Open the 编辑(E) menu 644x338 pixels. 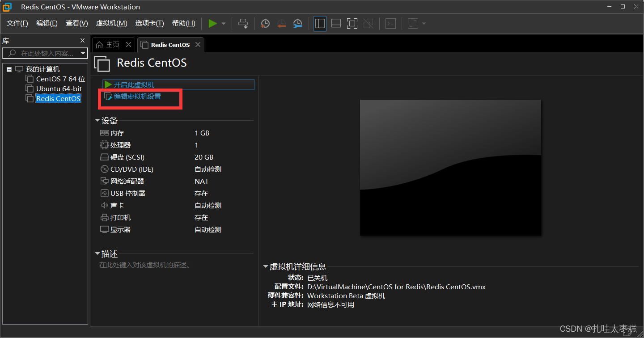47,23
